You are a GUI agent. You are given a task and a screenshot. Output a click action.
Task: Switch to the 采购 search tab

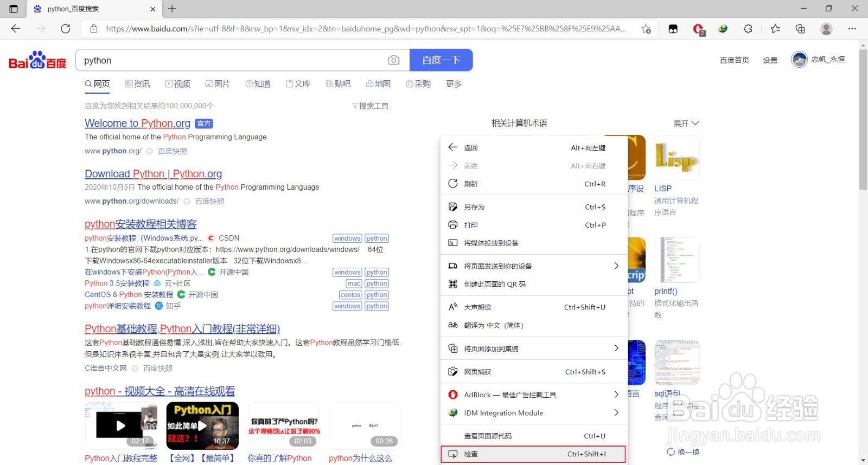(418, 84)
